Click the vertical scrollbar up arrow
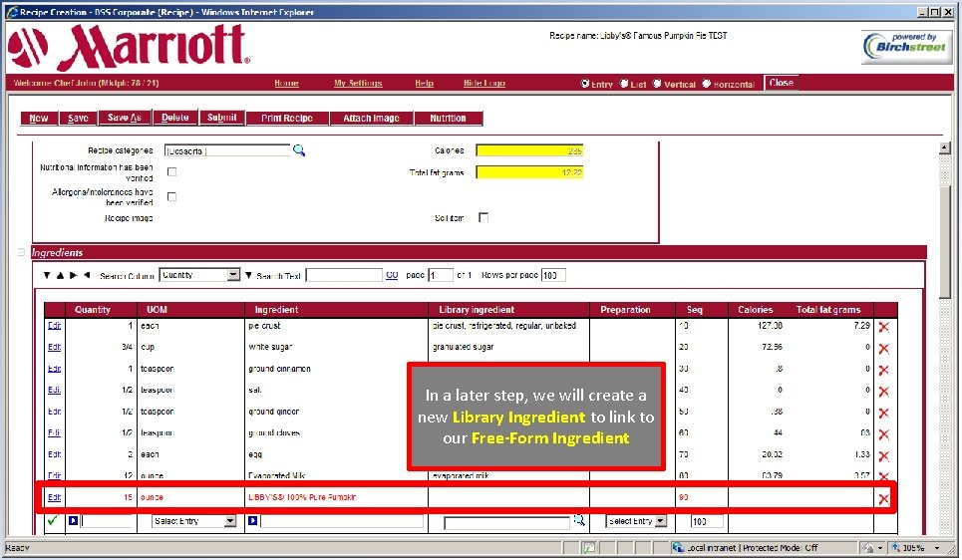 click(x=944, y=147)
